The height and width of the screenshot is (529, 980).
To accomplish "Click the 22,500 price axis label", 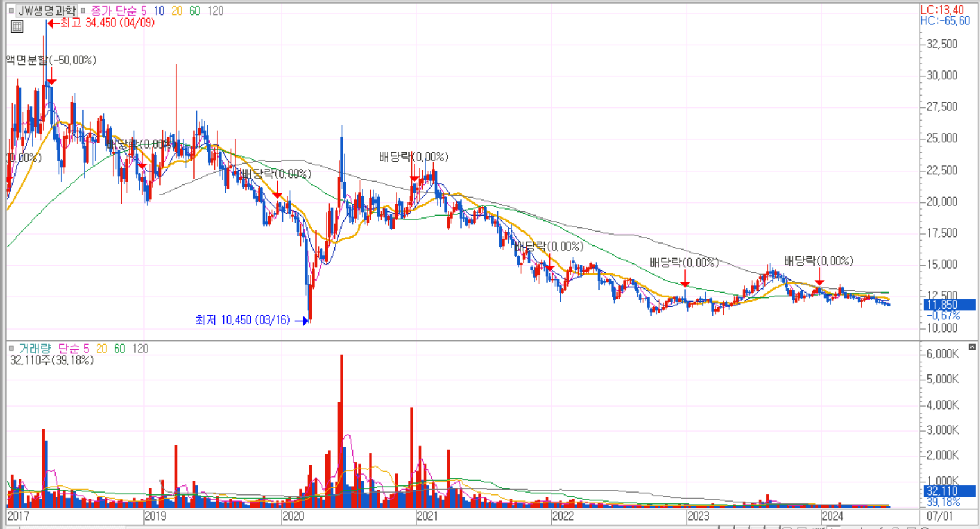I will point(942,170).
